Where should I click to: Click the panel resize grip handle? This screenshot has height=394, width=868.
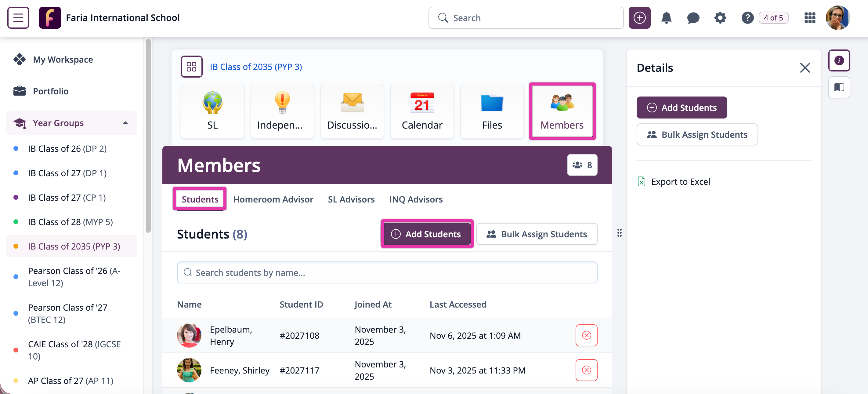tap(619, 233)
